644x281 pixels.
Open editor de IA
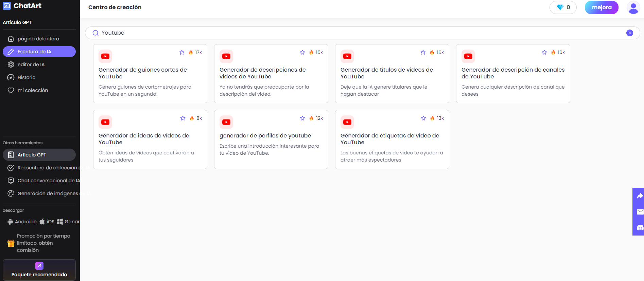39,64
